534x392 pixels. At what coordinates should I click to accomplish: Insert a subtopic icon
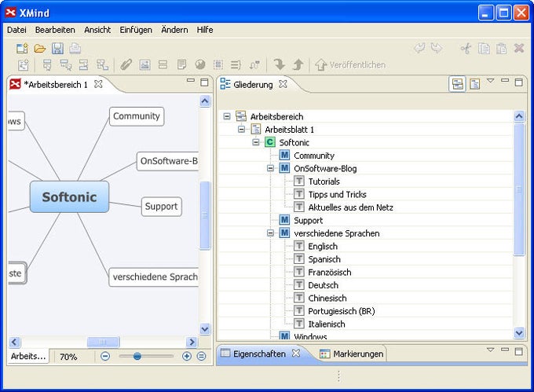click(65, 64)
